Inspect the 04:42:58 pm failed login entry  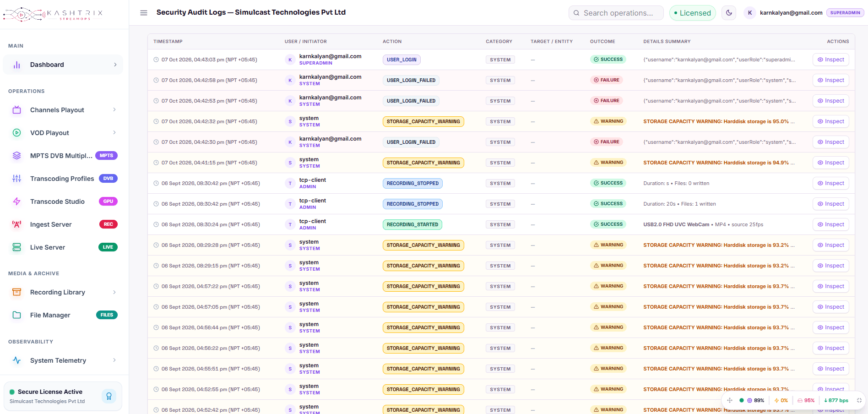click(830, 80)
